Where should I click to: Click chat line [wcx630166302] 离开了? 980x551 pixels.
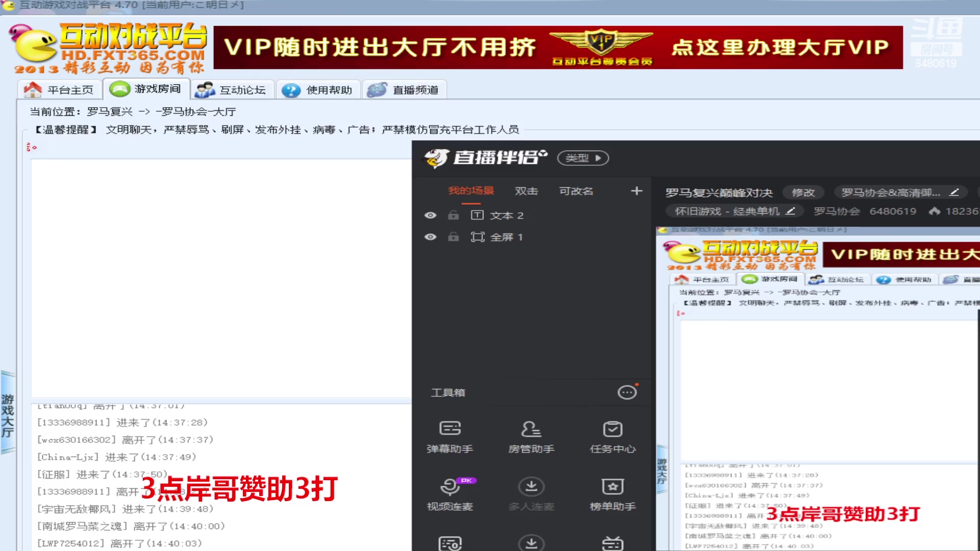(x=125, y=440)
